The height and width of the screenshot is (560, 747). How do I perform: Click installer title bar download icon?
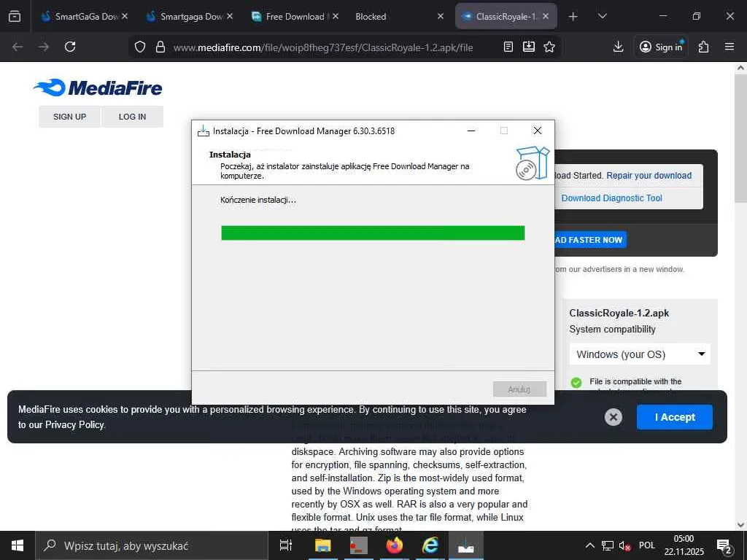click(204, 131)
